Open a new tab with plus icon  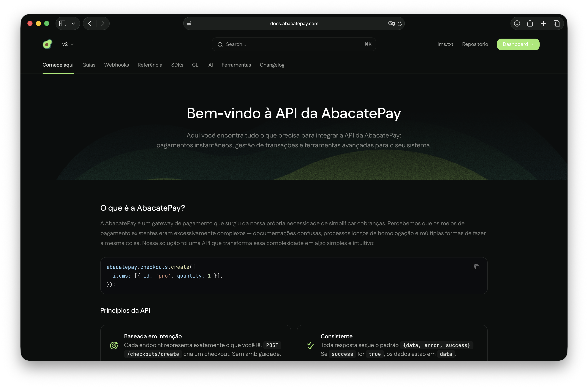click(543, 24)
